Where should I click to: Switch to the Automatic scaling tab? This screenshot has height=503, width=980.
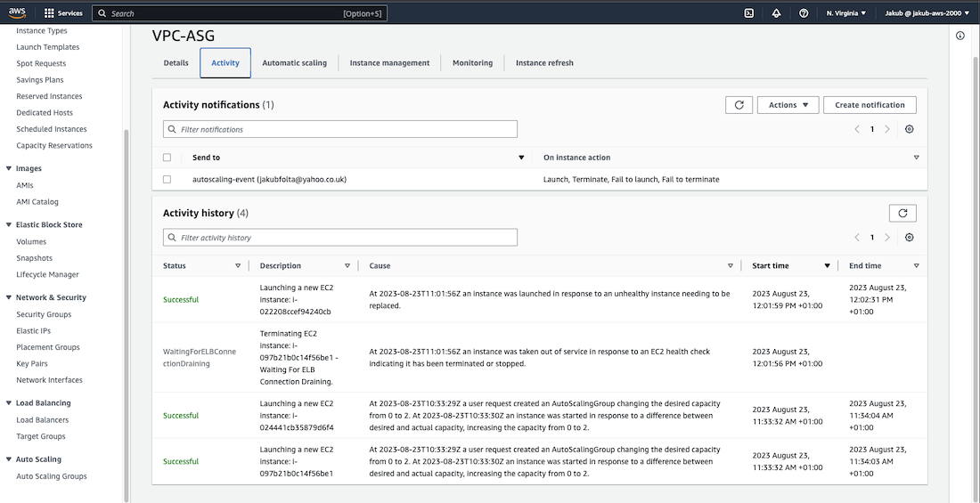pos(294,63)
